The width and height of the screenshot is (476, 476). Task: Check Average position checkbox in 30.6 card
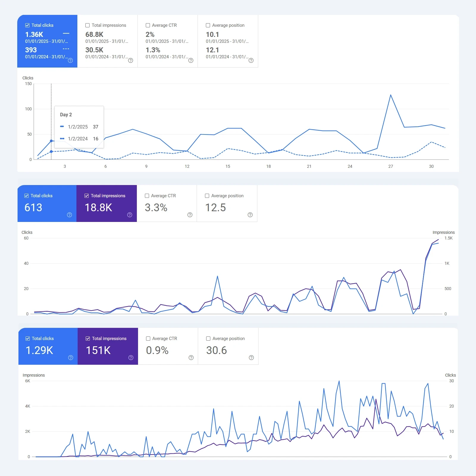(x=208, y=339)
